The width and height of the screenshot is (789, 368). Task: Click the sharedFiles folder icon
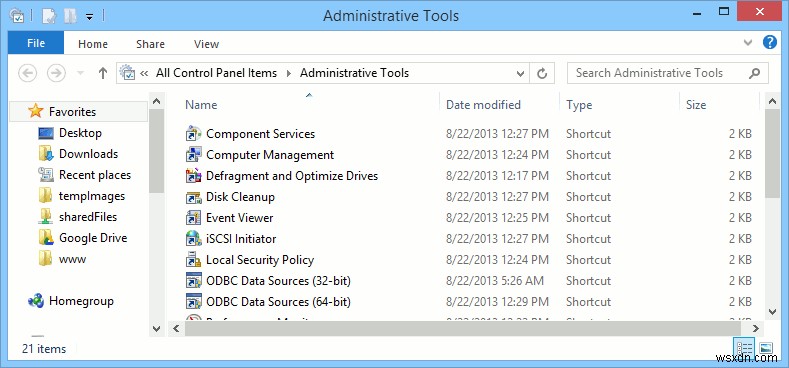point(46,217)
